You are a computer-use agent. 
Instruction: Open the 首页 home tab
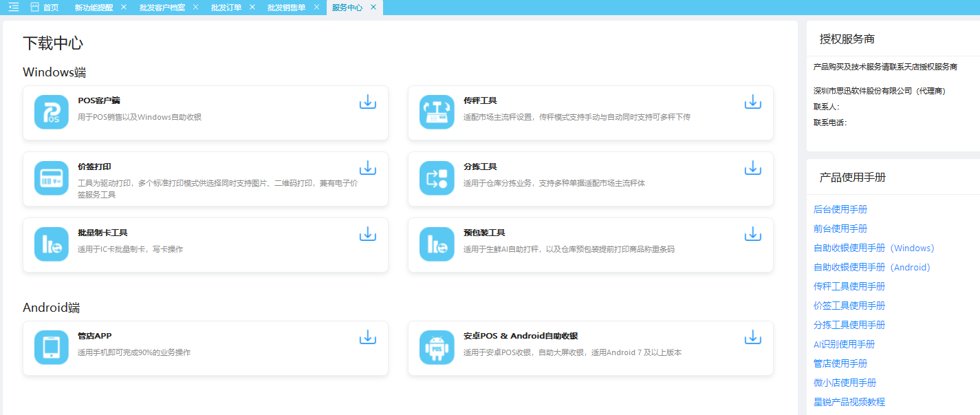point(45,8)
